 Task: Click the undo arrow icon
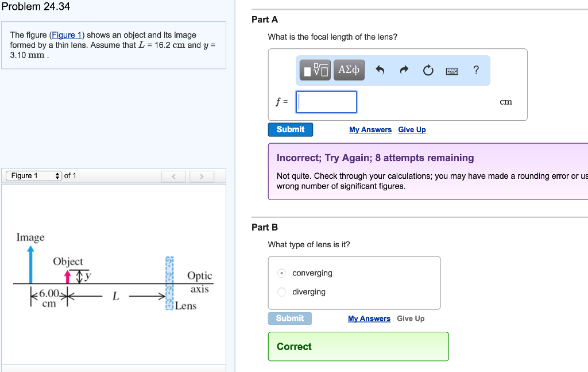(x=380, y=70)
